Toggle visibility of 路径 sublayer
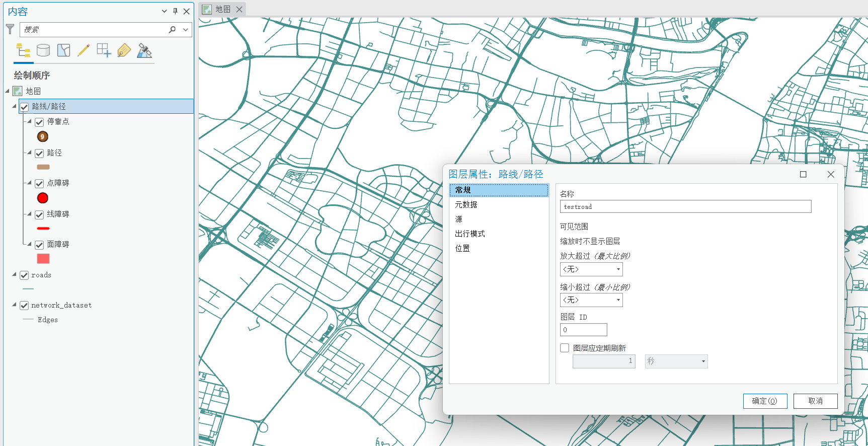Viewport: 868px width, 446px height. (x=39, y=153)
